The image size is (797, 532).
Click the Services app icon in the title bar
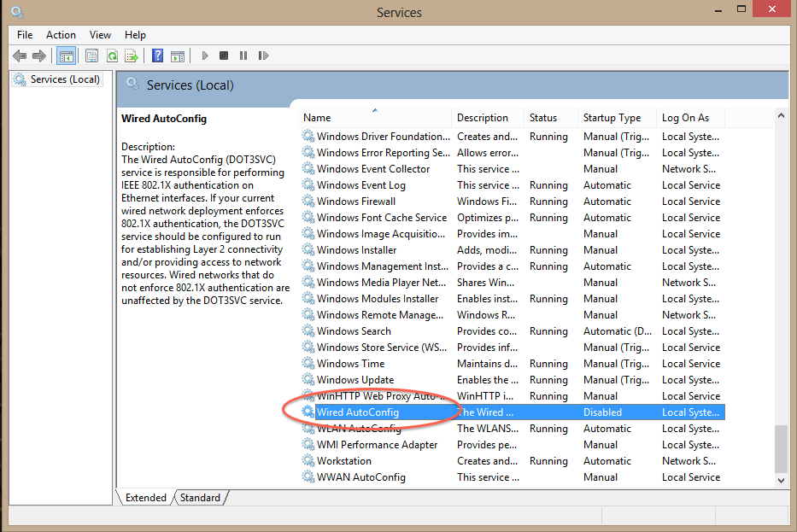(x=17, y=12)
